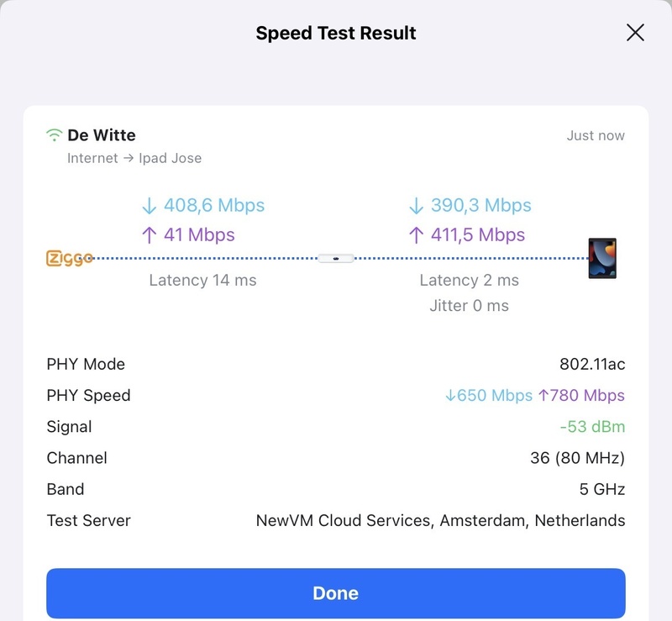Click the Latency 14 ms label
672x621 pixels.
202,280
